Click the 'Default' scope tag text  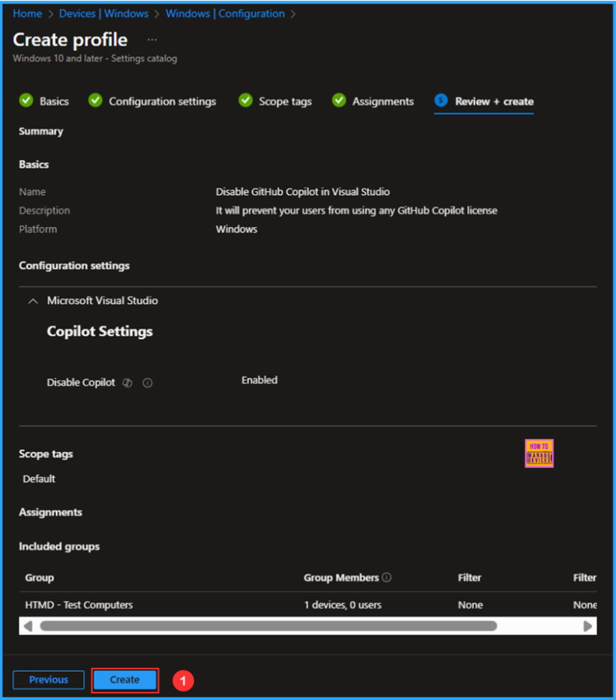point(39,479)
